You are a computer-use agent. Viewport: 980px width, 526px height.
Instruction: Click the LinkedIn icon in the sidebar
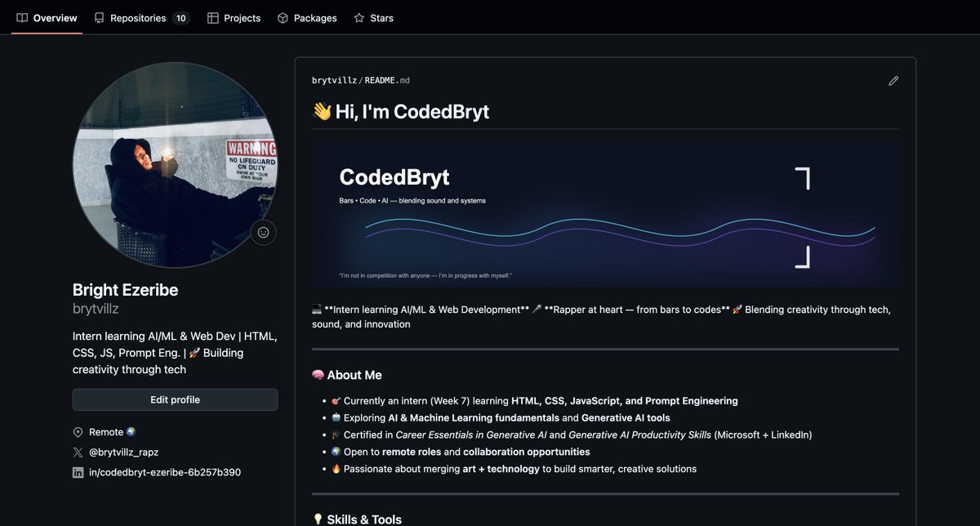coord(78,472)
